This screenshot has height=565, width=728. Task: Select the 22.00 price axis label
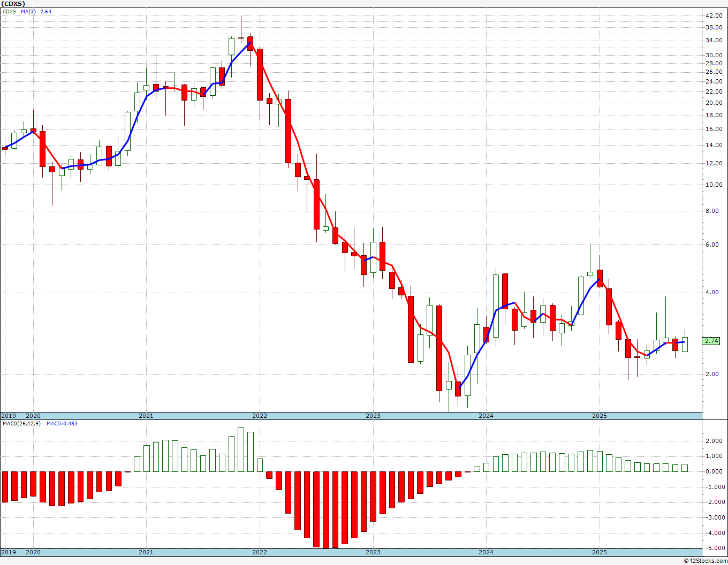point(714,91)
